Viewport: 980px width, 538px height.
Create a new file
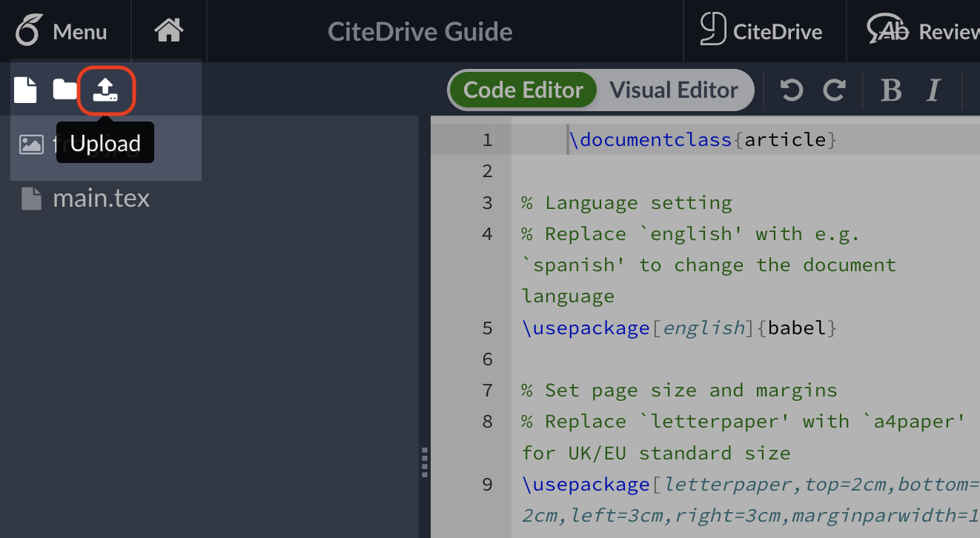25,90
